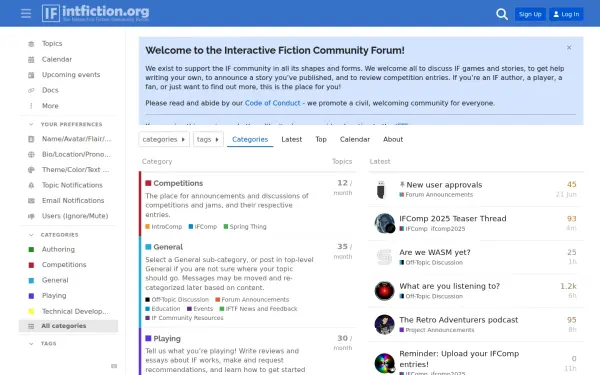Image resolution: width=600 pixels, height=375 pixels.
Task: Open the tags filter dropdown
Action: click(x=208, y=139)
